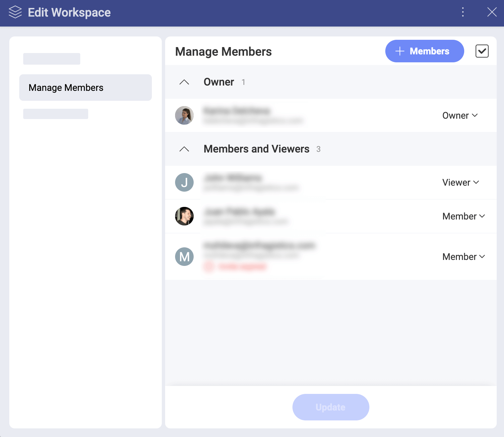The width and height of the screenshot is (504, 437).
Task: Click the workspace layers icon in header
Action: pos(15,12)
